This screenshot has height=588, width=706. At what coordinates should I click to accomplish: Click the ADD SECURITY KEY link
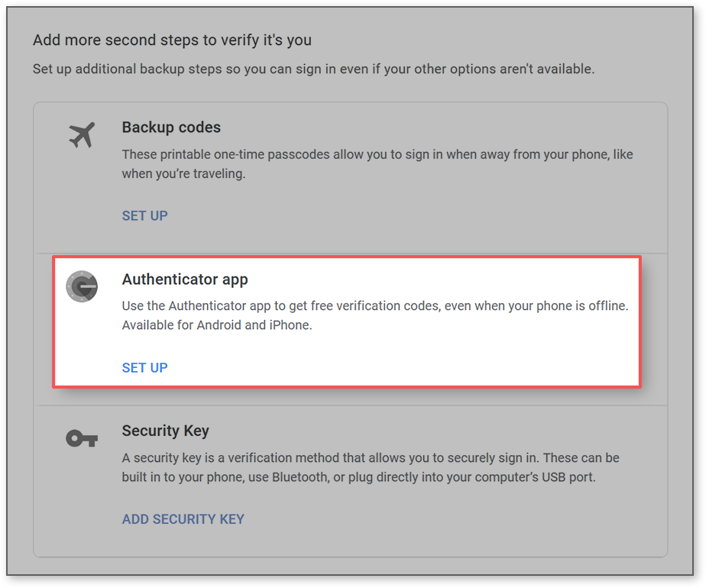tap(183, 519)
